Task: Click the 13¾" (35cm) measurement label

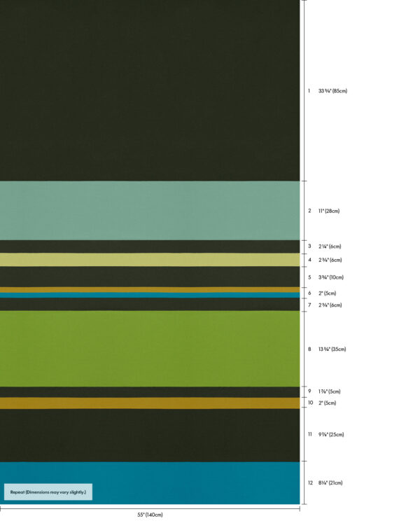Action: (x=332, y=349)
